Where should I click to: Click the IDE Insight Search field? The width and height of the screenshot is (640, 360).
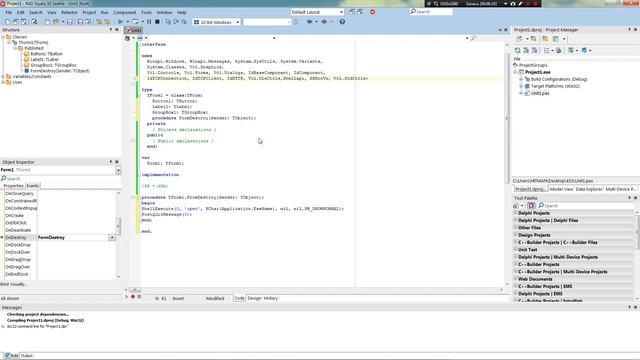(x=431, y=12)
